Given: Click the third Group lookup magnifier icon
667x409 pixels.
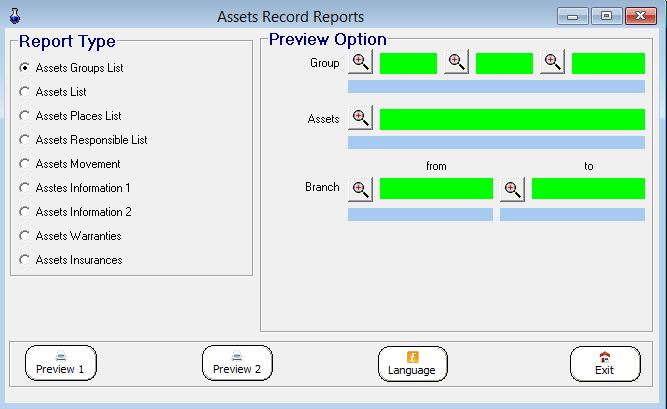Looking at the screenshot, I should point(553,63).
